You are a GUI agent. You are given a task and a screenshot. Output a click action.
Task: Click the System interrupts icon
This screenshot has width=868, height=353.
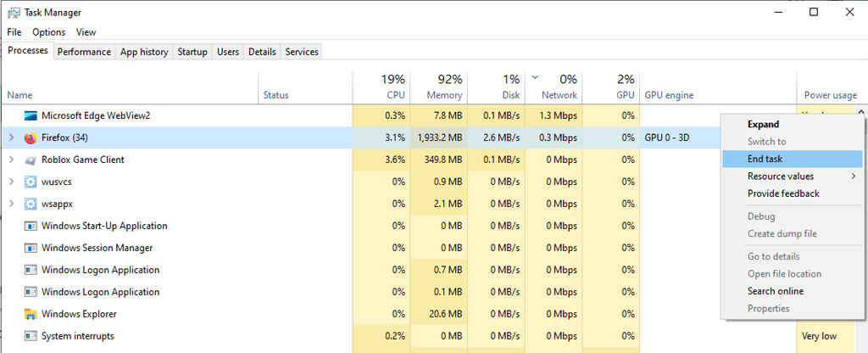pos(31,336)
